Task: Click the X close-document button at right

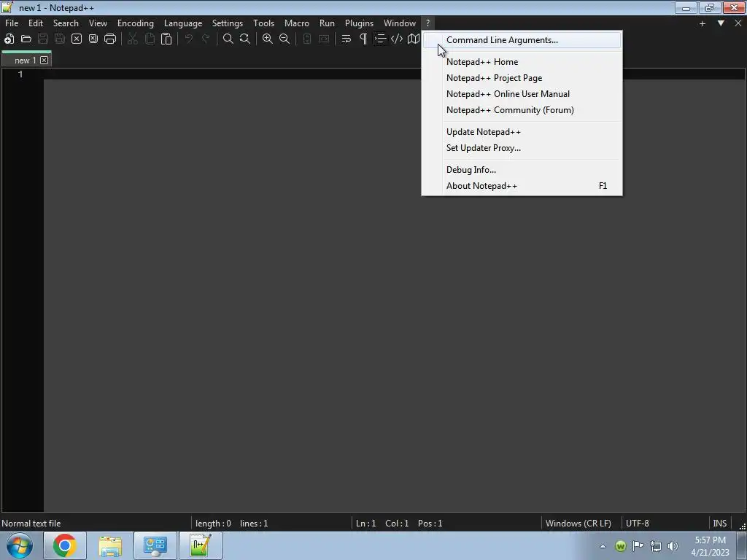Action: 738,23
